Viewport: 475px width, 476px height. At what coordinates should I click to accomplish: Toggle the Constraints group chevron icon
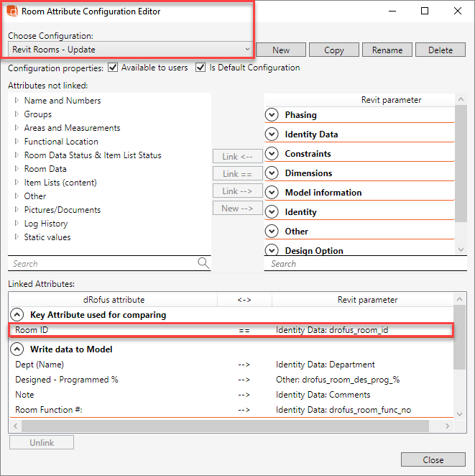272,153
